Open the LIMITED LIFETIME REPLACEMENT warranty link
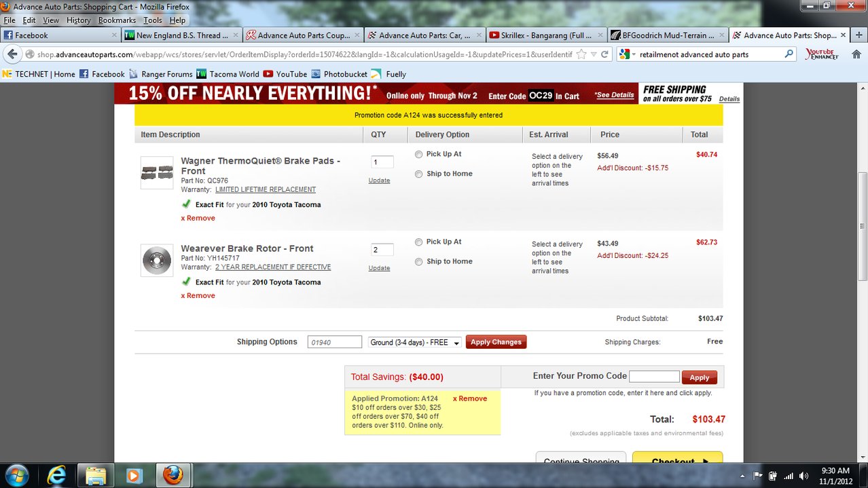868x488 pixels. pos(266,189)
